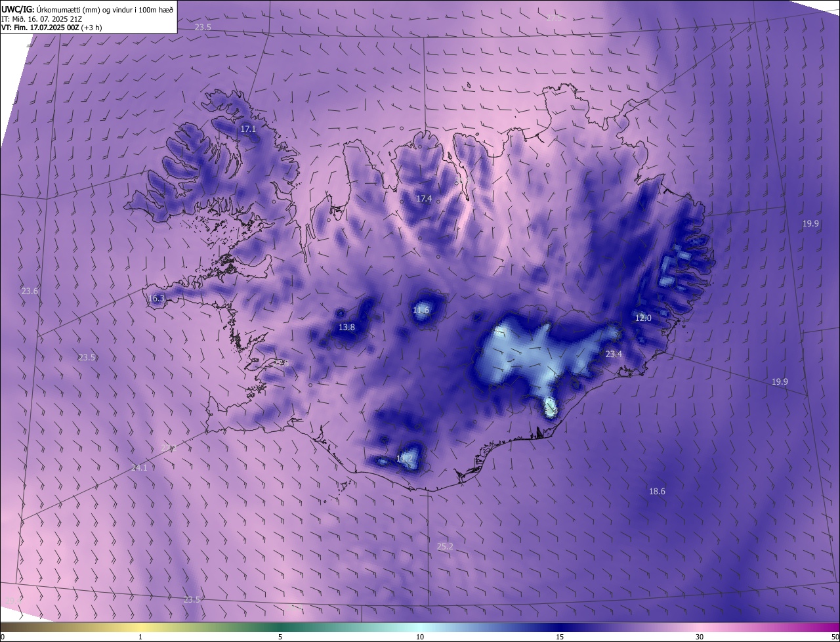The width and height of the screenshot is (840, 642).
Task: Click the 25.2 value on the map
Action: coord(445,546)
